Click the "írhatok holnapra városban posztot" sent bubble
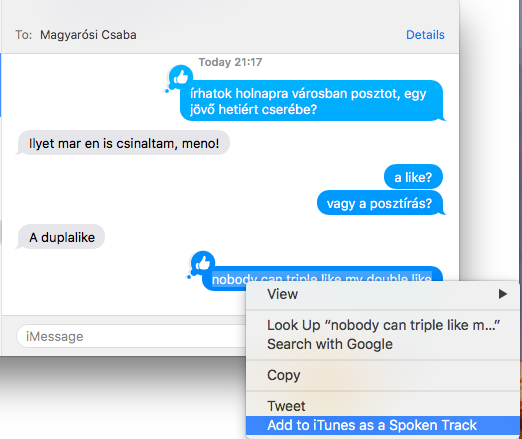522x439 pixels. pos(312,100)
